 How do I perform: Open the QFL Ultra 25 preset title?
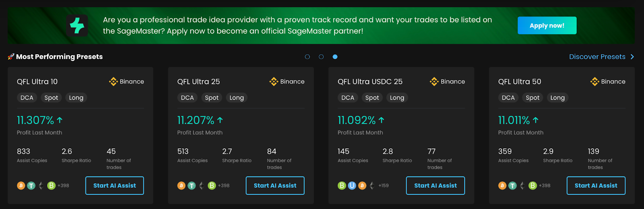click(x=198, y=82)
